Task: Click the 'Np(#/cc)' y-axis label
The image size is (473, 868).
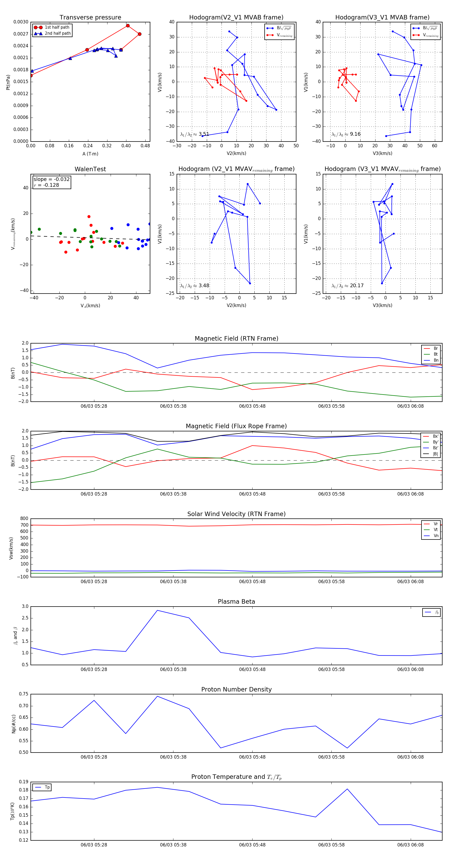Action: [x=13, y=724]
